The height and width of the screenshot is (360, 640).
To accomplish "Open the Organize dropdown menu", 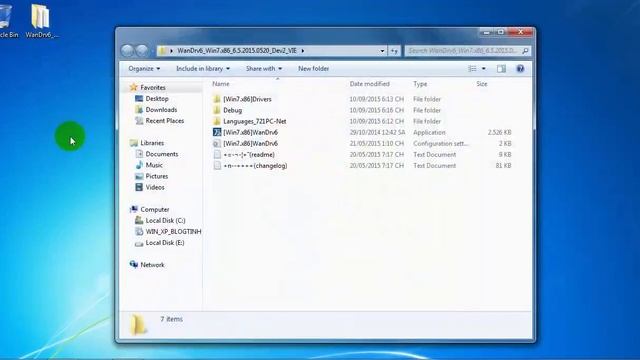I will [x=144, y=69].
